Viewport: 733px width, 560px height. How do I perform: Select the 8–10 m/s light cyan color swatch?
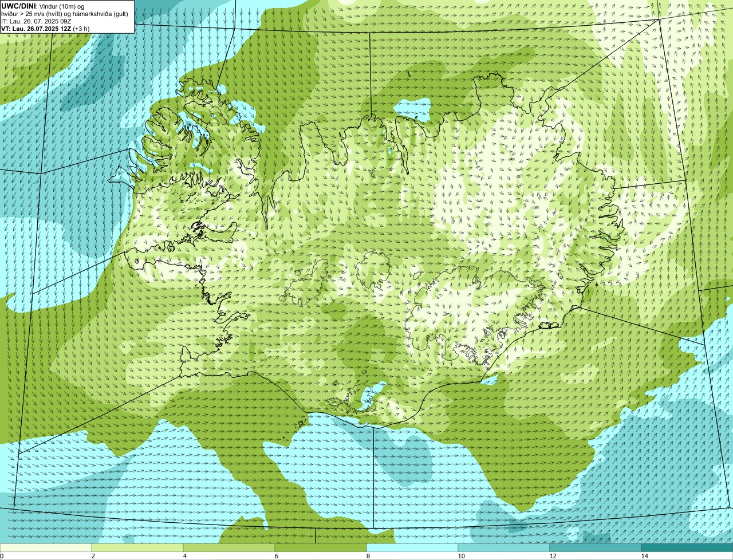point(412,547)
